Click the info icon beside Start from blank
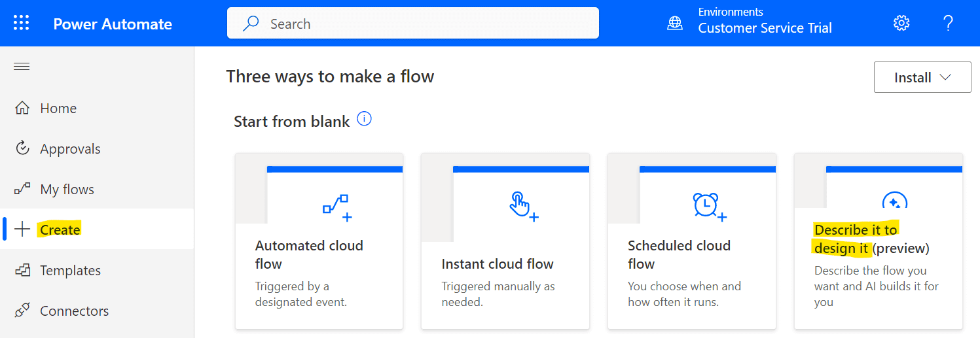 (x=365, y=120)
